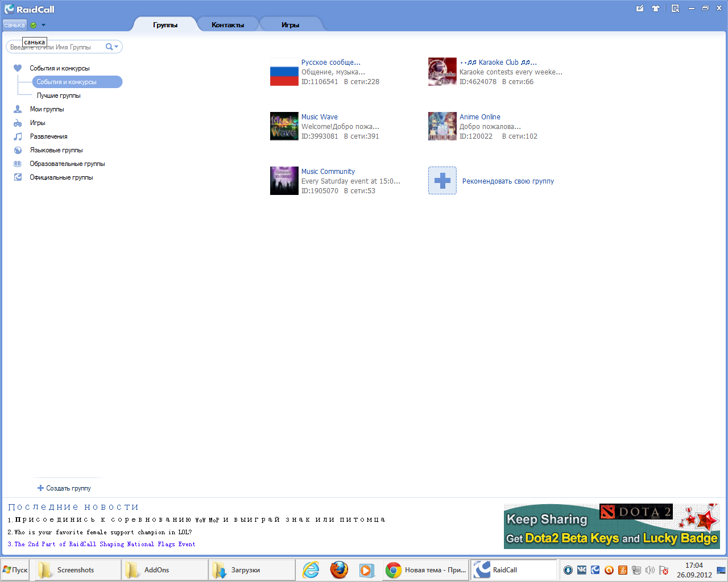Click the book icon for educational groups
728x582 pixels.
click(18, 164)
